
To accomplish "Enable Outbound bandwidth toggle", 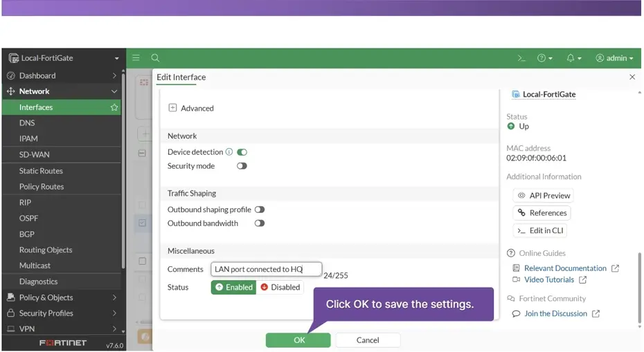I will [260, 223].
